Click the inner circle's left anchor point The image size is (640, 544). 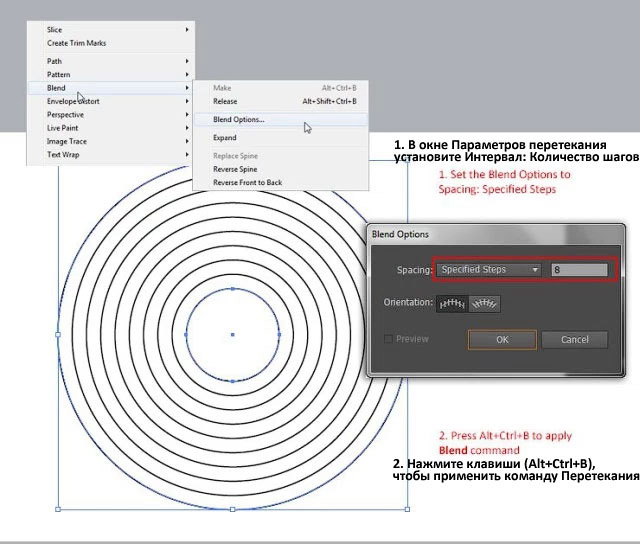tap(186, 335)
